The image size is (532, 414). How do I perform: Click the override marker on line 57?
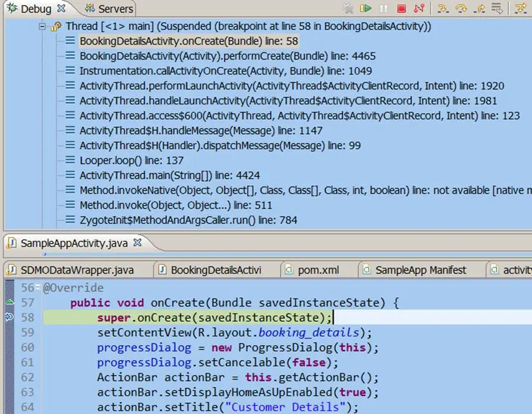(10, 302)
